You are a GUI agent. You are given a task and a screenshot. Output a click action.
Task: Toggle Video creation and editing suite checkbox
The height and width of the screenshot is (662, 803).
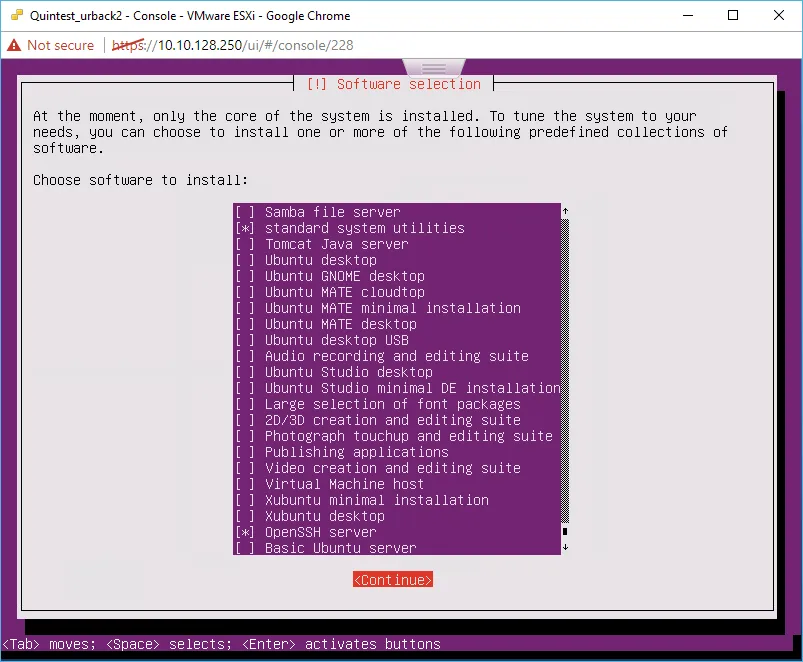point(245,468)
